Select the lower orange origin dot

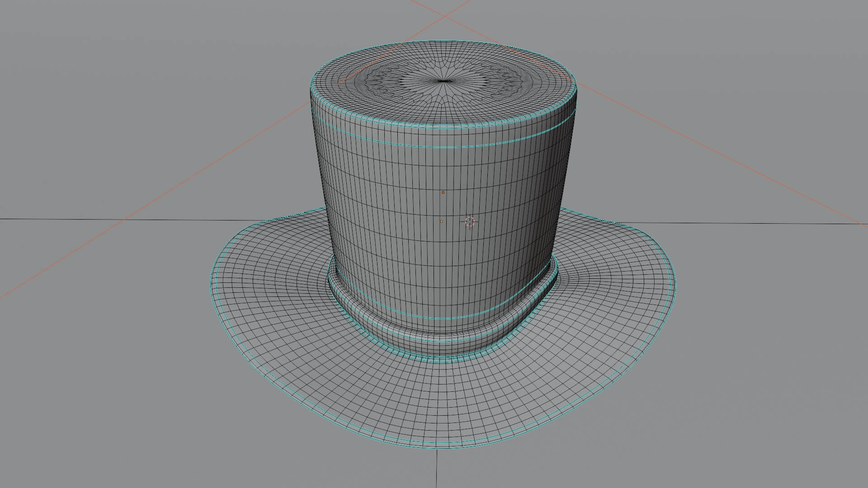click(442, 221)
